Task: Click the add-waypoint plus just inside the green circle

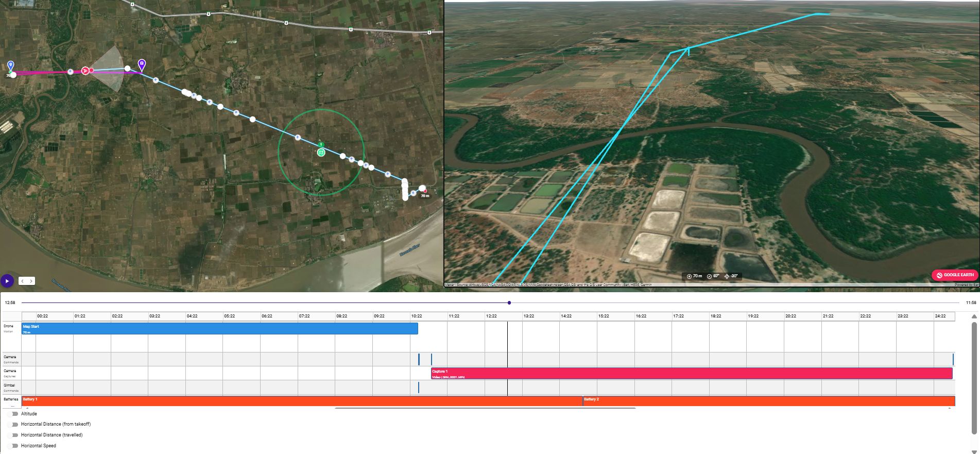Action: [x=298, y=137]
